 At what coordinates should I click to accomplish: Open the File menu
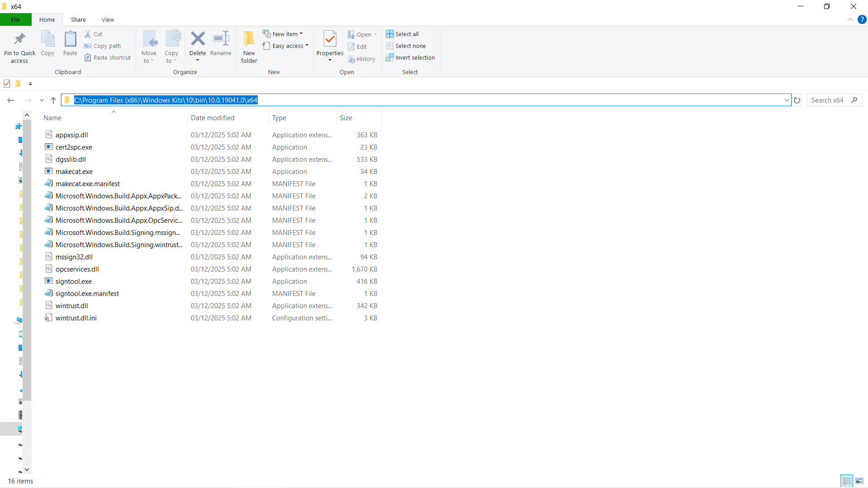tap(15, 19)
